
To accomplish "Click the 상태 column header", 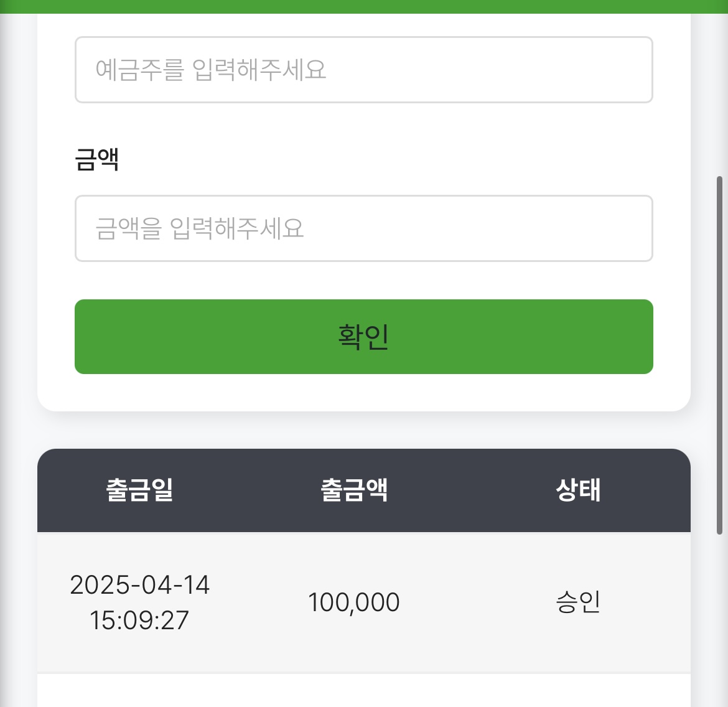I will (x=578, y=490).
